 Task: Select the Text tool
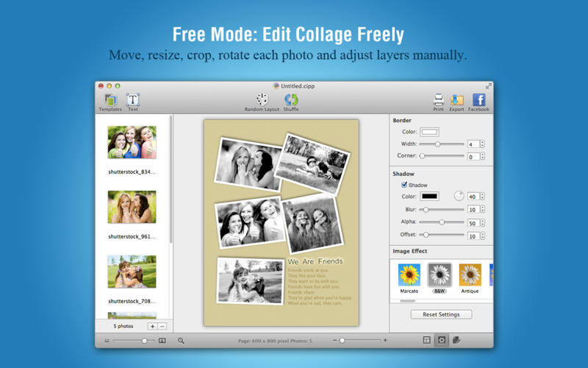(x=133, y=101)
